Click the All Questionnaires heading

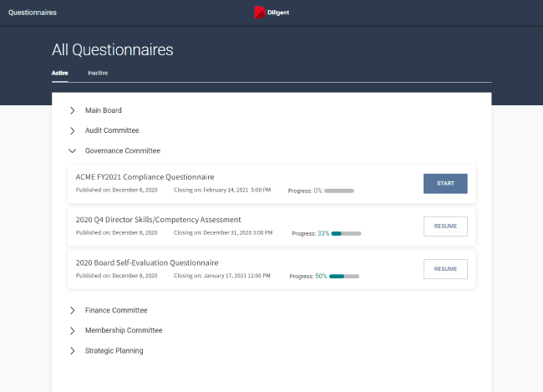[x=113, y=49]
